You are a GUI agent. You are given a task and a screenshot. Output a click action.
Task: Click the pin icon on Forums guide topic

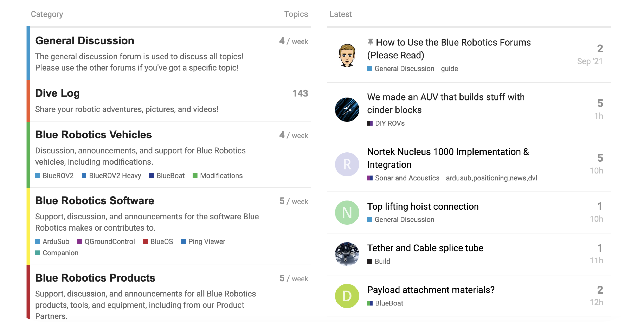[370, 42]
